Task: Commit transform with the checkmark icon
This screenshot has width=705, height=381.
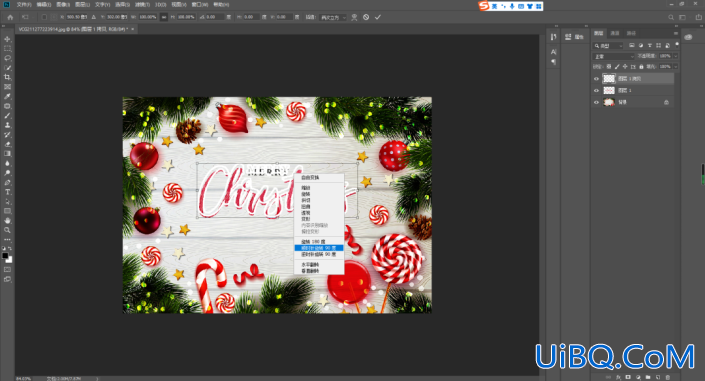Action: coord(378,17)
